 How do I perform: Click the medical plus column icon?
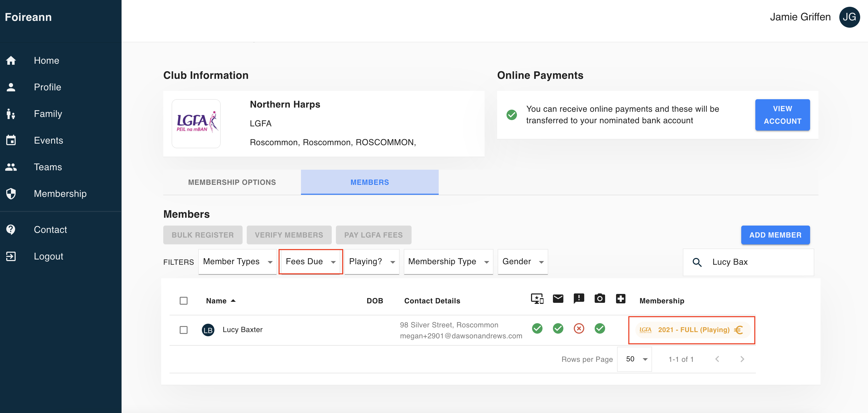(620, 298)
